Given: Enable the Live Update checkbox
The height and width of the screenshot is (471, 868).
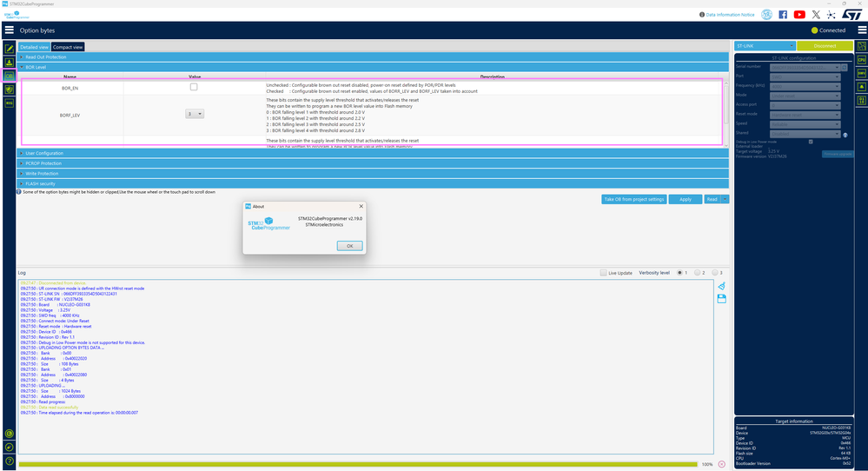Looking at the screenshot, I should pos(603,273).
